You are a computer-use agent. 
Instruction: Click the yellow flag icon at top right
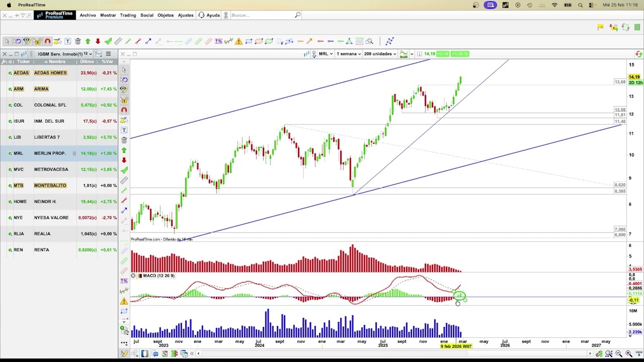click(x=600, y=27)
